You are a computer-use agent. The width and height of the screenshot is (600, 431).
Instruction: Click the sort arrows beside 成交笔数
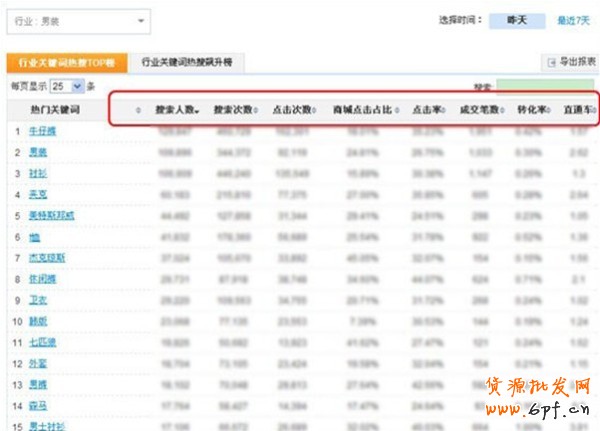[x=500, y=109]
